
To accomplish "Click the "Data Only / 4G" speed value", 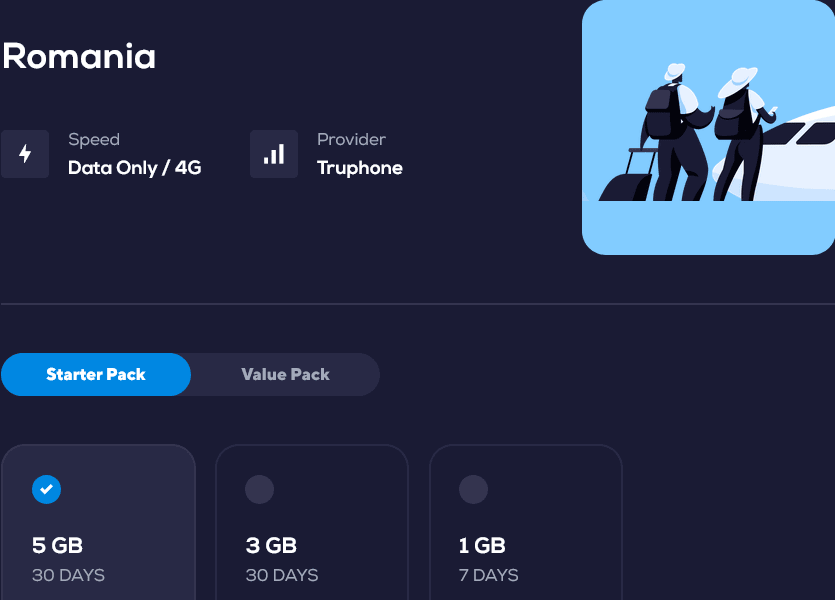I will pyautogui.click(x=135, y=168).
